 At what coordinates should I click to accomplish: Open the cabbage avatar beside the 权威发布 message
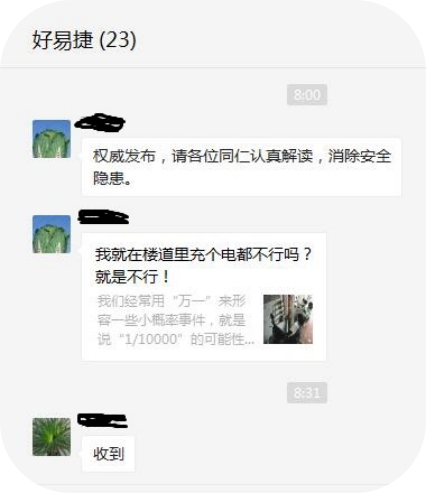pos(52,139)
